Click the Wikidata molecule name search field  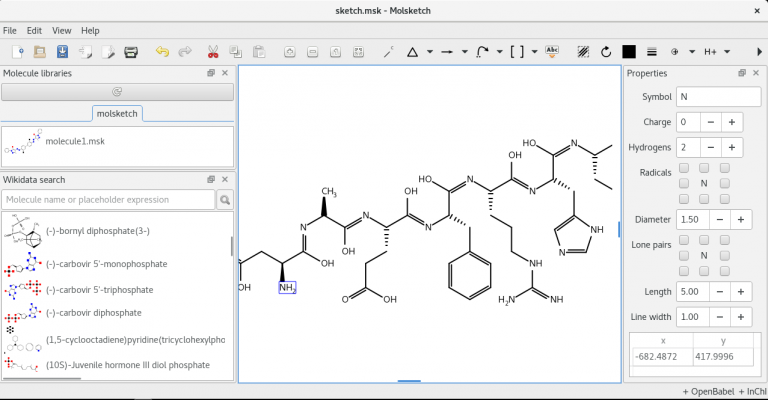click(108, 200)
